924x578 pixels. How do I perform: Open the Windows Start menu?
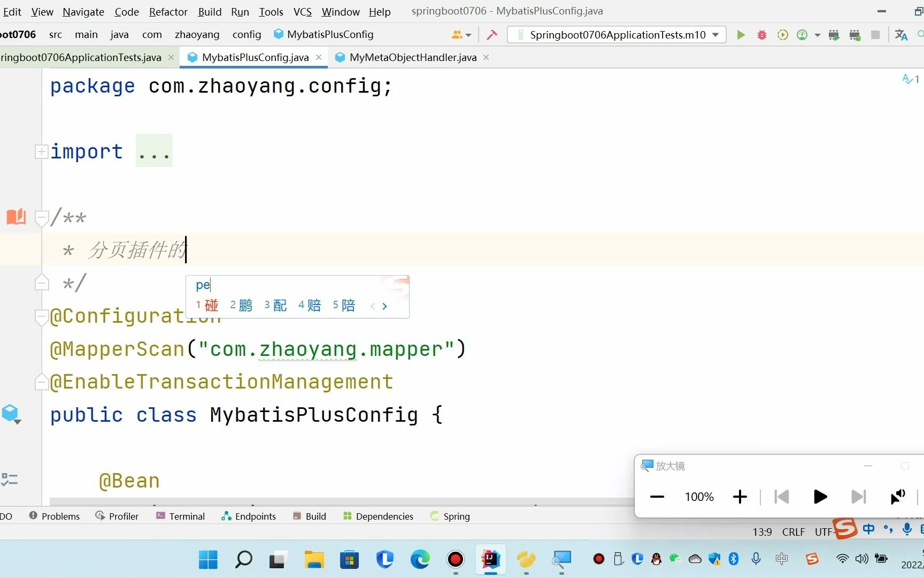click(208, 559)
